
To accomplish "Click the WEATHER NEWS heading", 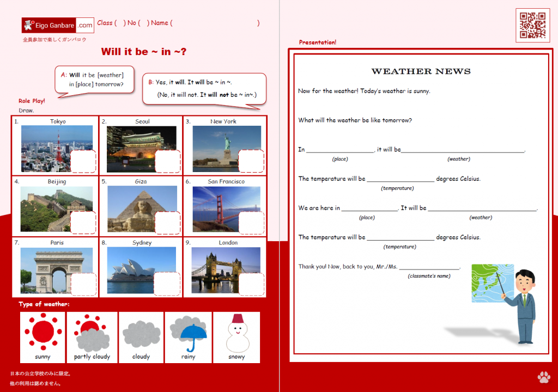I will pos(421,71).
